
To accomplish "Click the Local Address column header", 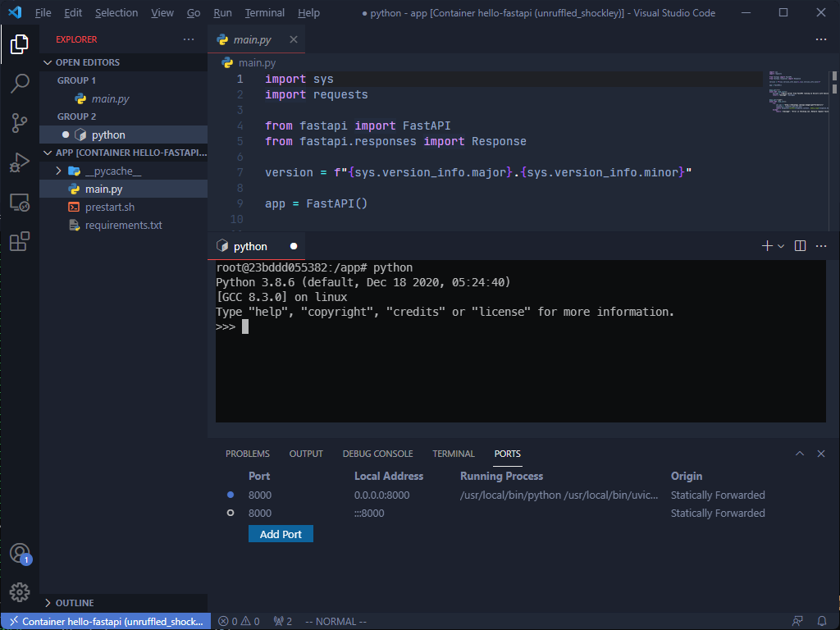I will coord(389,477).
